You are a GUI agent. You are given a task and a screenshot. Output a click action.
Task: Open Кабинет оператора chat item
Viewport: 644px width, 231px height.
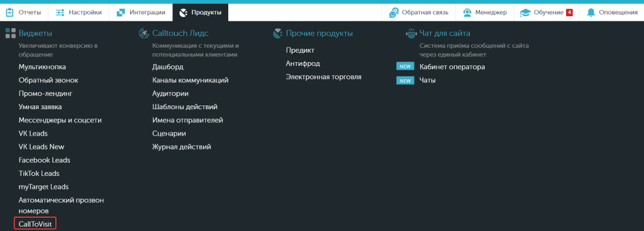click(x=452, y=67)
